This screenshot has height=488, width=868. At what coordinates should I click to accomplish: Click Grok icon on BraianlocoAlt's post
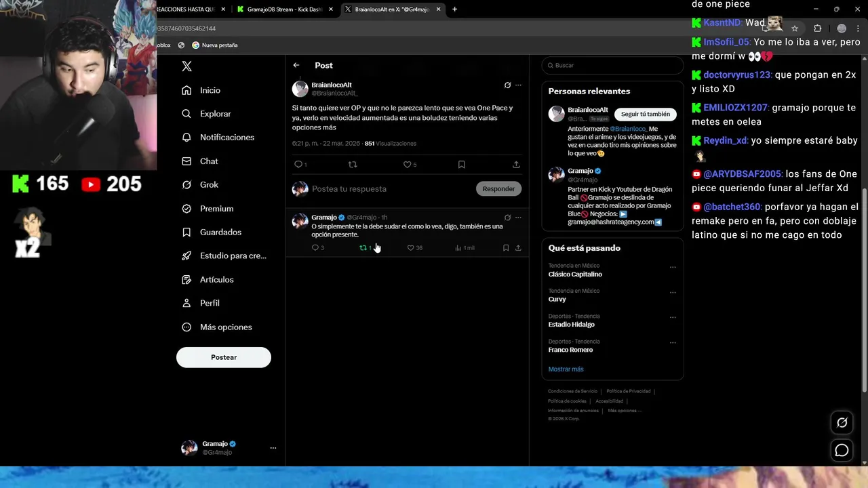pos(507,85)
